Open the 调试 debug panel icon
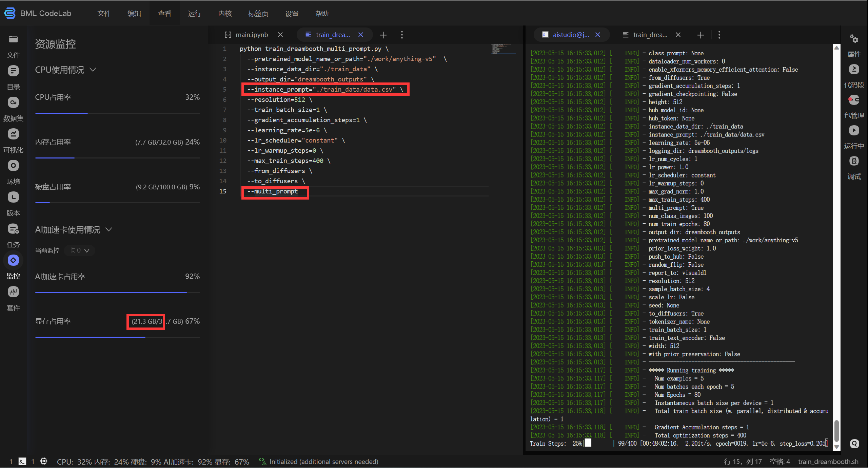This screenshot has width=868, height=468. [854, 161]
